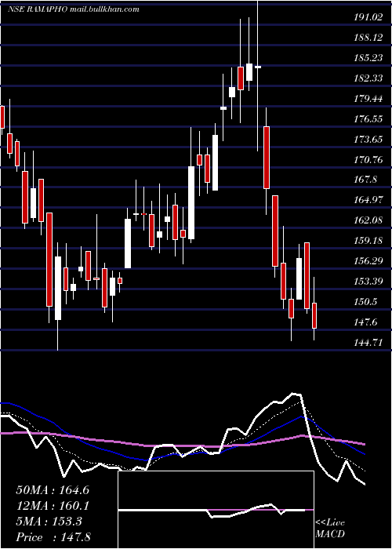This screenshot has width=392, height=549.
Task: Click the 167.8 price axis label
Action: click(x=365, y=180)
